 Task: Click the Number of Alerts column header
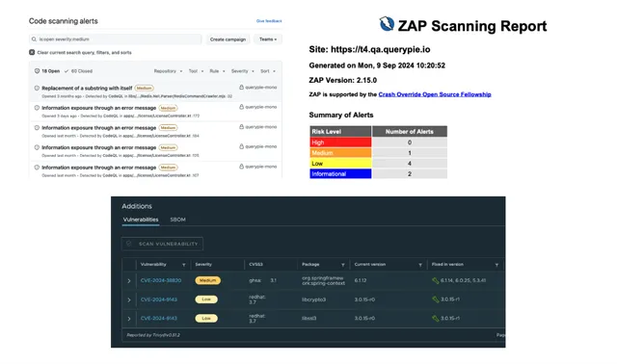(410, 132)
